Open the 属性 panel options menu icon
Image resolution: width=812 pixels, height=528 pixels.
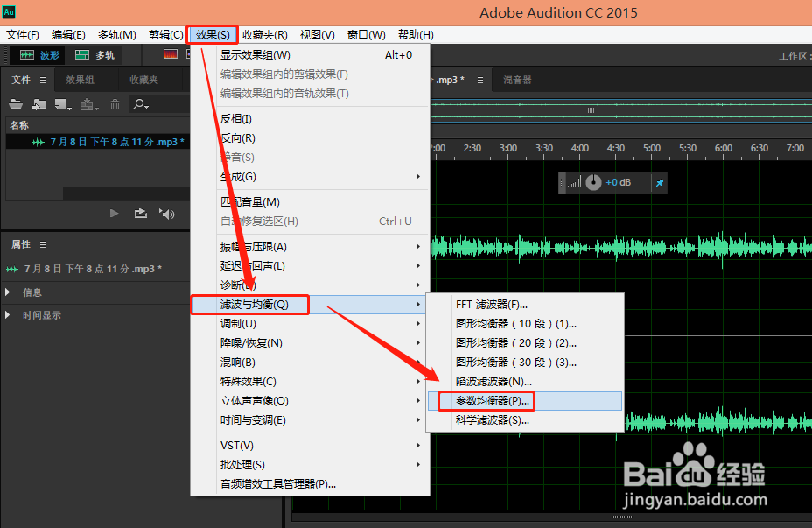(43, 244)
